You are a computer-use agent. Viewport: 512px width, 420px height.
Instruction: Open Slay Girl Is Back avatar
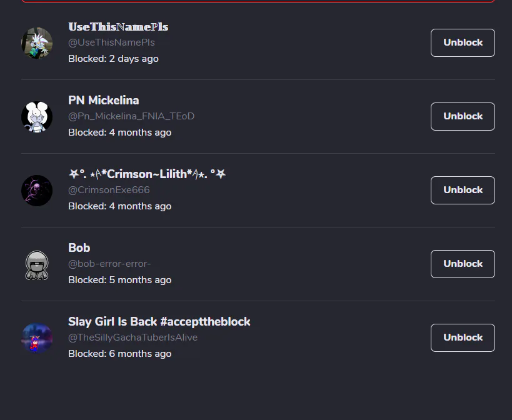coord(37,338)
